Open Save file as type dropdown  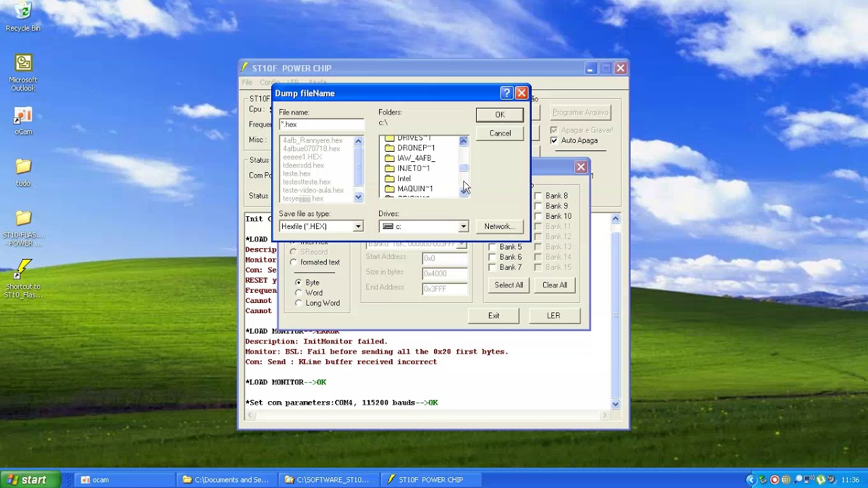pyautogui.click(x=358, y=226)
